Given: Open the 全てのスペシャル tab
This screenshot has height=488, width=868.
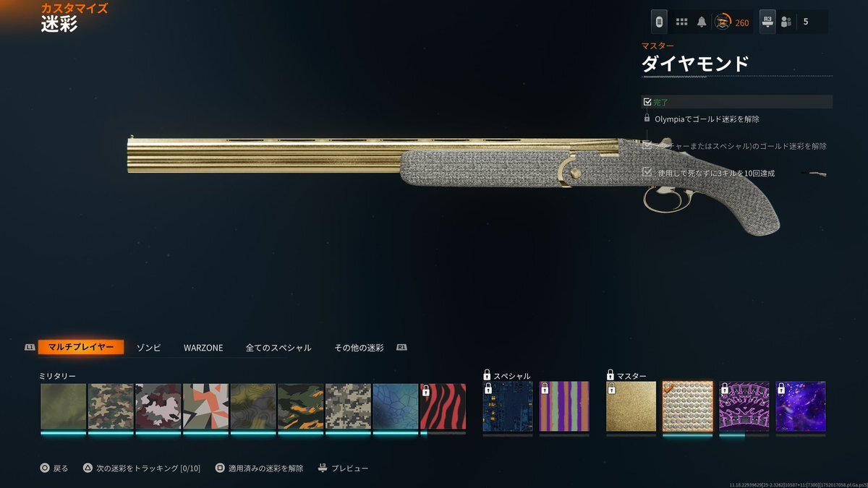Looking at the screenshot, I should pos(278,348).
